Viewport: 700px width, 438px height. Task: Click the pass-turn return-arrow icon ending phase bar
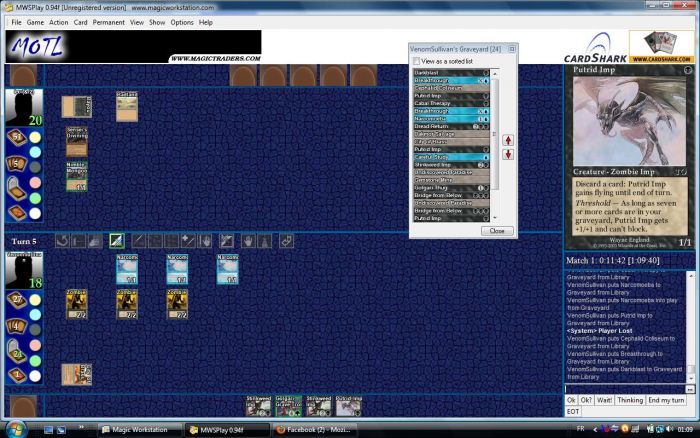tap(286, 241)
